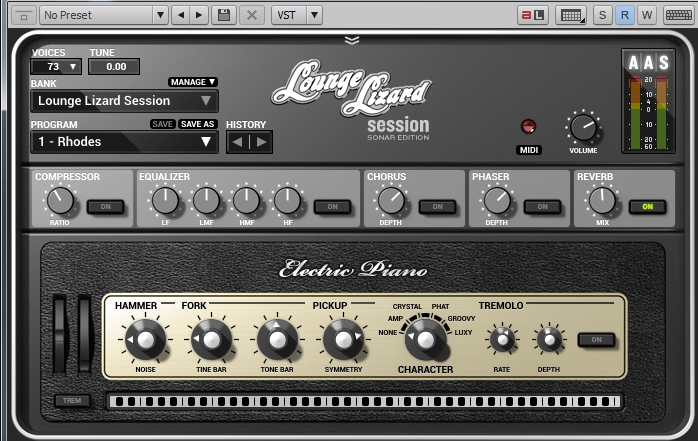This screenshot has height=441, width=698.
Task: Open the Bank dropdown Lounge Lizard Session
Action: coord(124,101)
